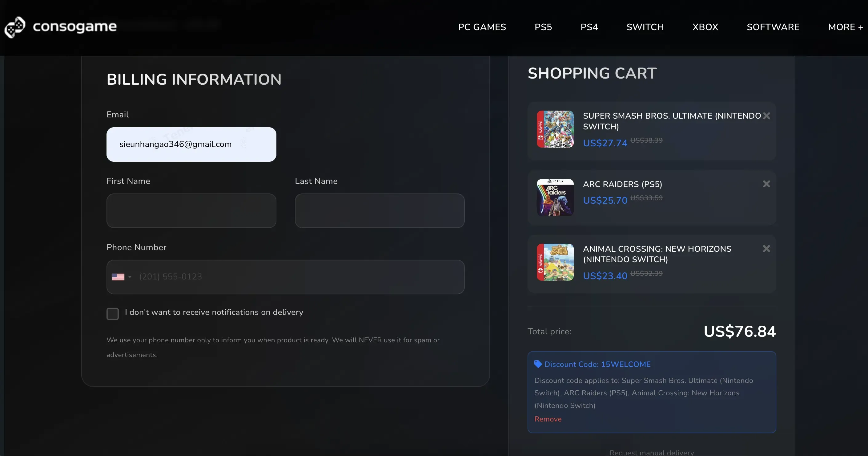Focus the Last Name field
The width and height of the screenshot is (868, 456).
pos(380,210)
